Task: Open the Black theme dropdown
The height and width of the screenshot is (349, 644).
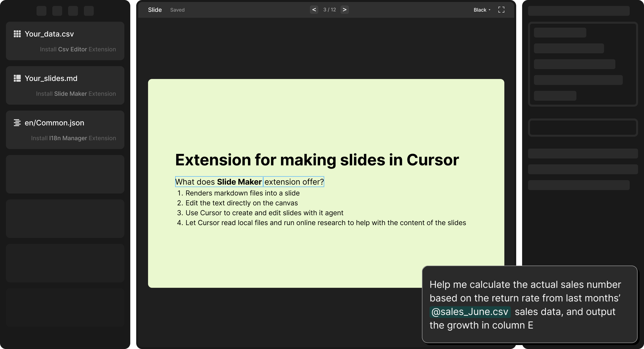Action: [x=482, y=10]
